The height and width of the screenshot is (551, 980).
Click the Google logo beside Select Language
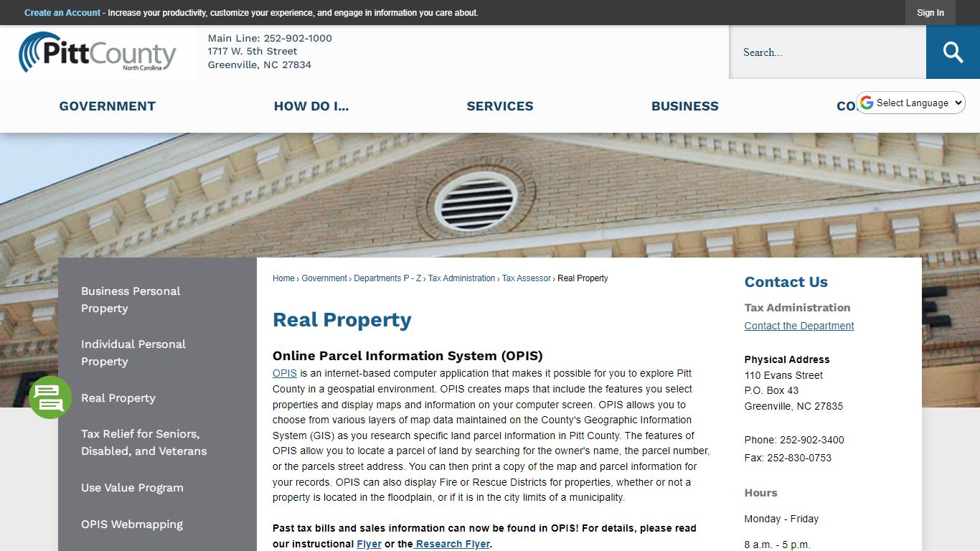click(867, 103)
